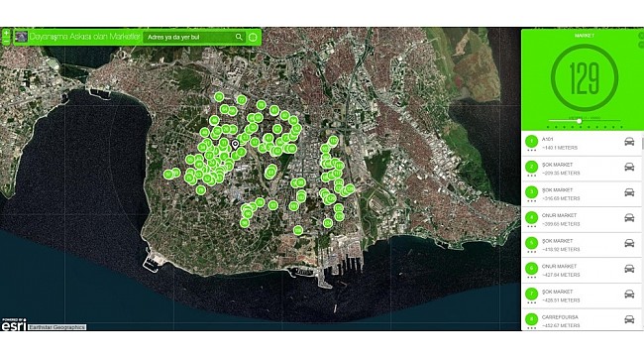Select ONUR MARKET result number 6

[582, 270]
